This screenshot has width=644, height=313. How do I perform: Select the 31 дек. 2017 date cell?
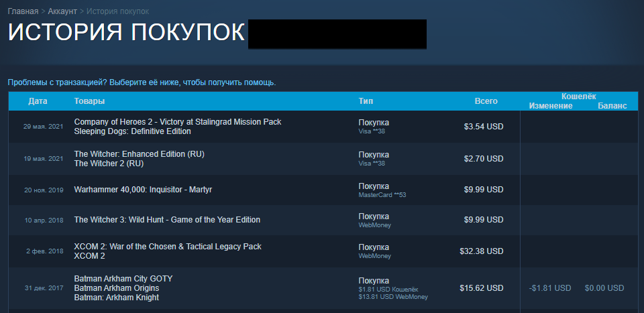44,288
